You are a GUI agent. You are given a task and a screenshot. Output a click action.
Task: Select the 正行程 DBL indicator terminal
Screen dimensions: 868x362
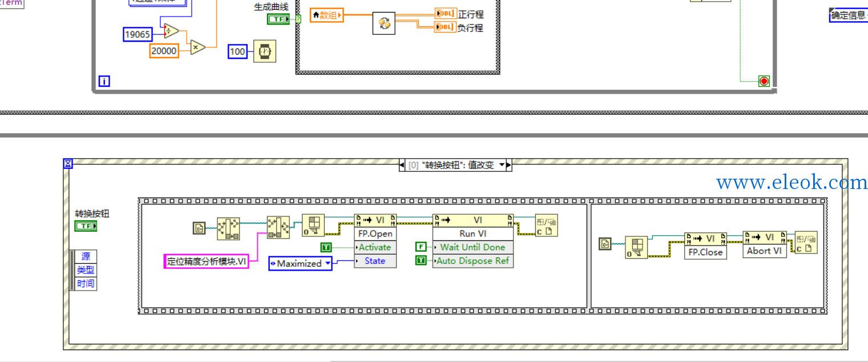point(445,13)
